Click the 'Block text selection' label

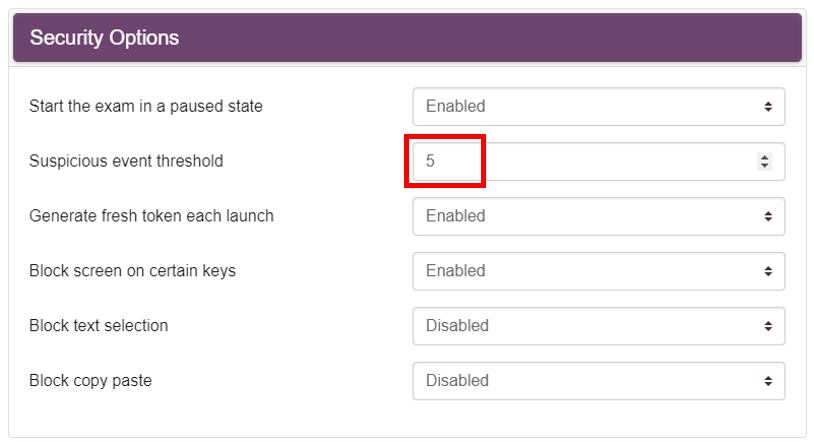pyautogui.click(x=99, y=325)
